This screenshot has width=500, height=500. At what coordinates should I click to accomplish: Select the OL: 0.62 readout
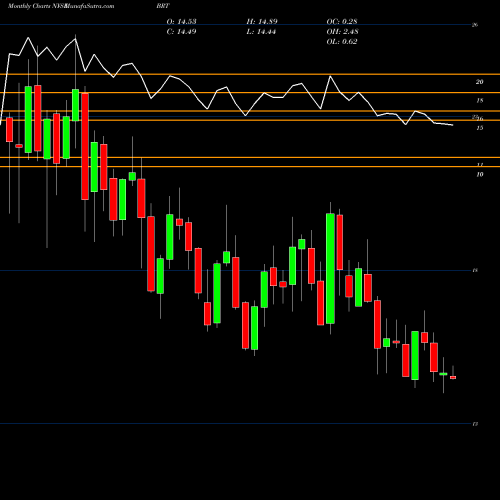pyautogui.click(x=342, y=42)
